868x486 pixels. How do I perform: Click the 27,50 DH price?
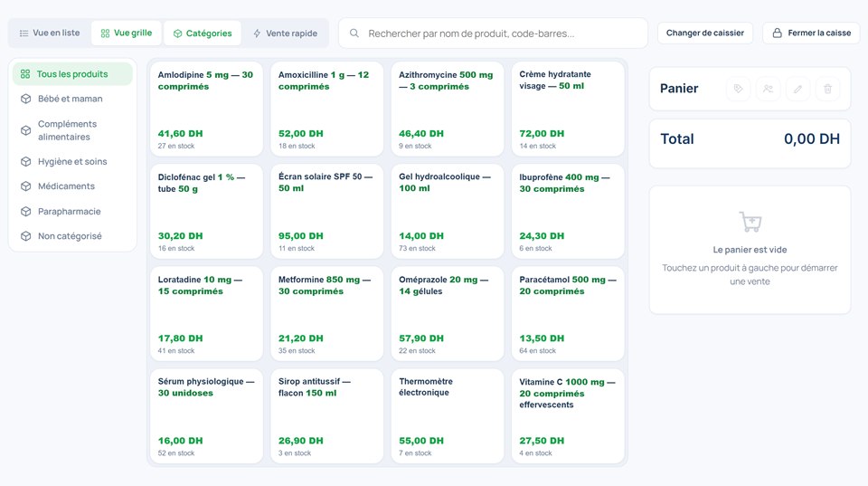[x=542, y=441]
